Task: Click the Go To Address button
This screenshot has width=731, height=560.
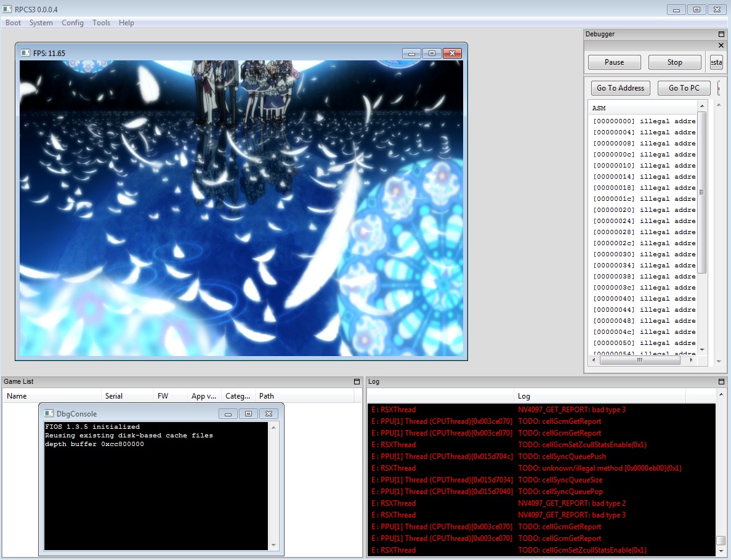Action: pyautogui.click(x=620, y=87)
